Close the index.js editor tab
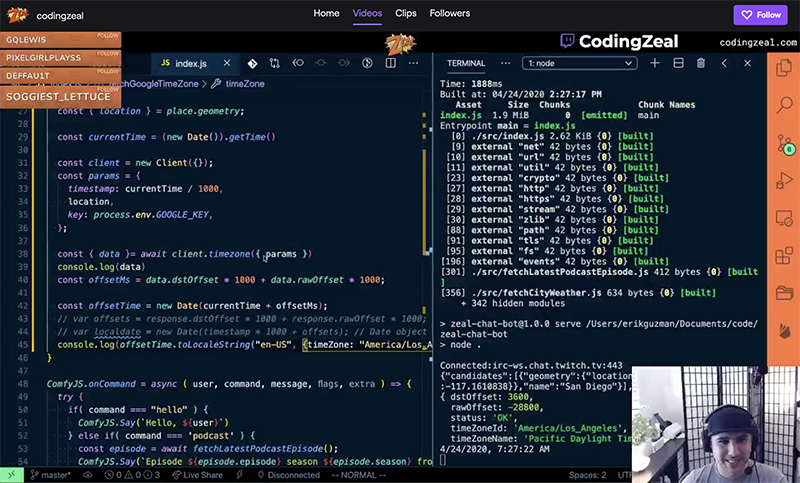 click(227, 63)
